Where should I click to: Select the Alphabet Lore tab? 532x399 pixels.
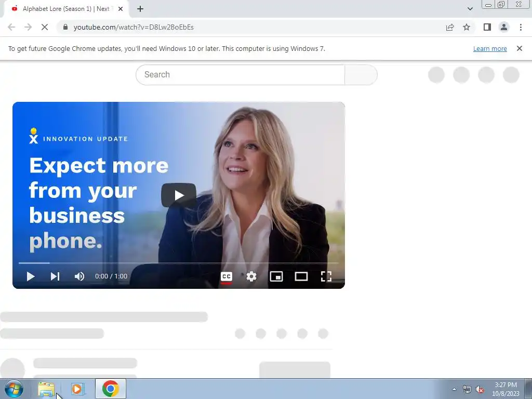[66, 9]
